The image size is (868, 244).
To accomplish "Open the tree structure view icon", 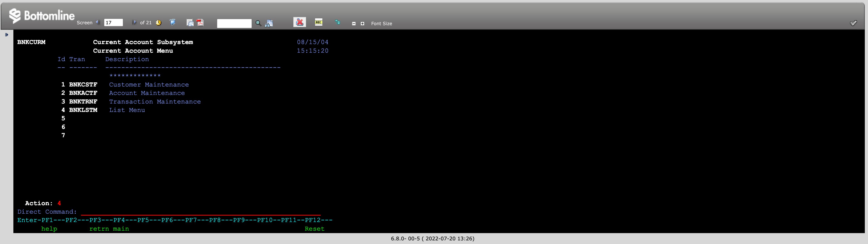I will point(337,22).
